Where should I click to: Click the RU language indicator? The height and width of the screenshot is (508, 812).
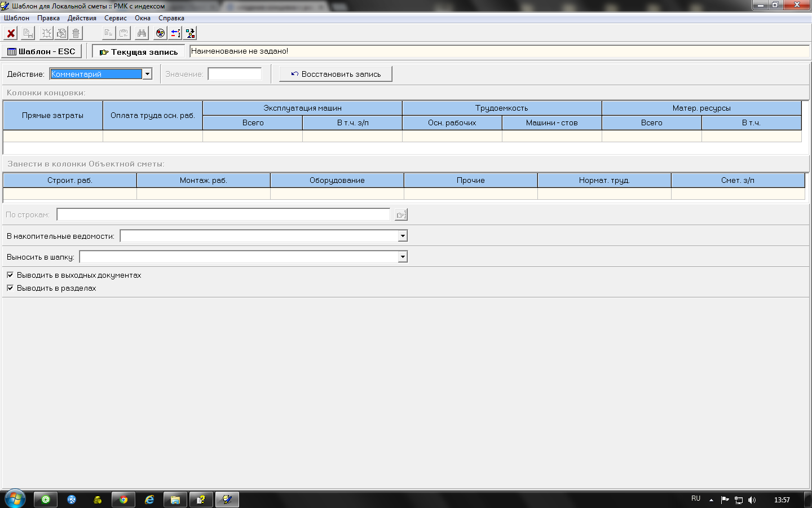(696, 499)
